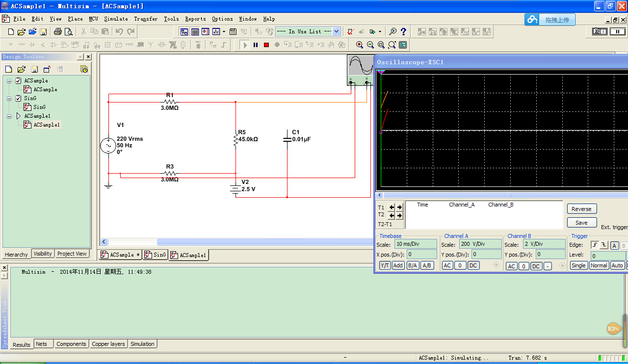Pause the simulation

point(256,45)
